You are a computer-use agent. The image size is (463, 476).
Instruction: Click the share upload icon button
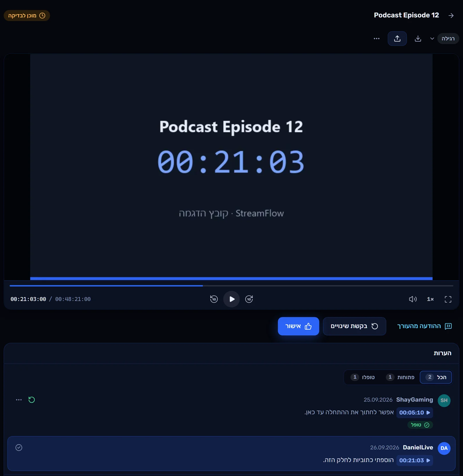tap(397, 39)
